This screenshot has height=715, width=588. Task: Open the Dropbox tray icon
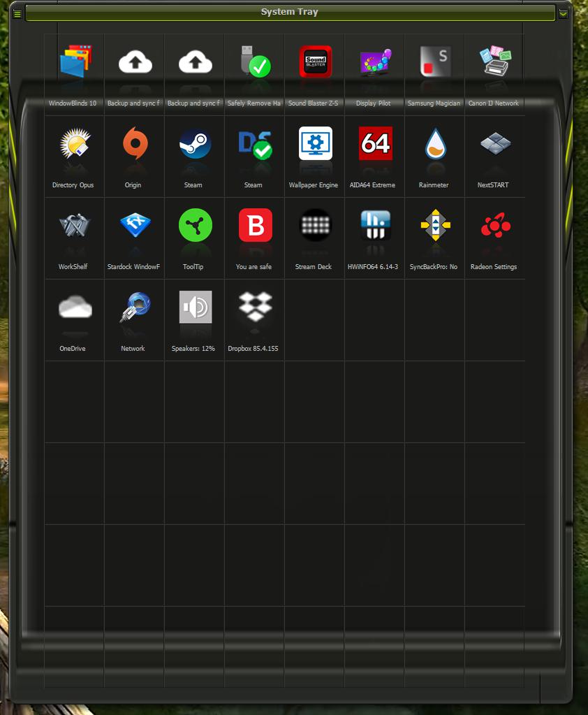pos(255,308)
